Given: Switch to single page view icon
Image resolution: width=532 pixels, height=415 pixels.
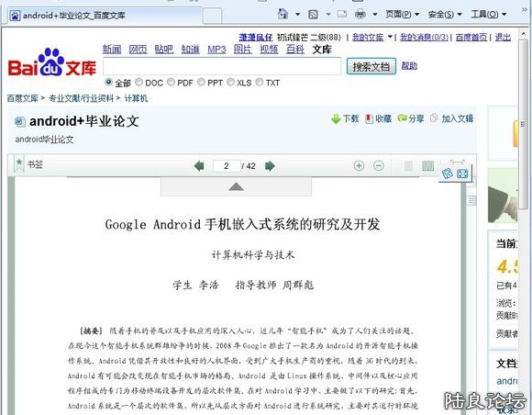Looking at the screenshot, I should [408, 166].
